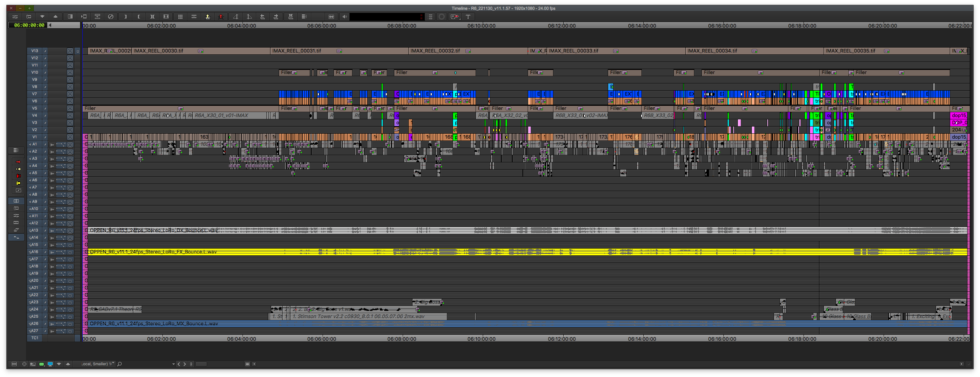
Task: Click the Mark Clip icon
Action: pos(153,17)
